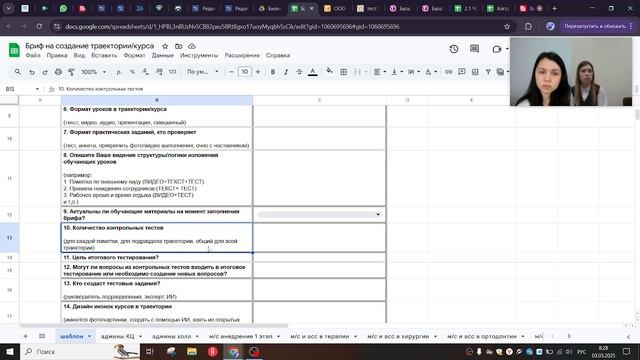Open the all sheets list button
Image resolution: width=640 pixels, height=360 pixels.
click(42, 336)
